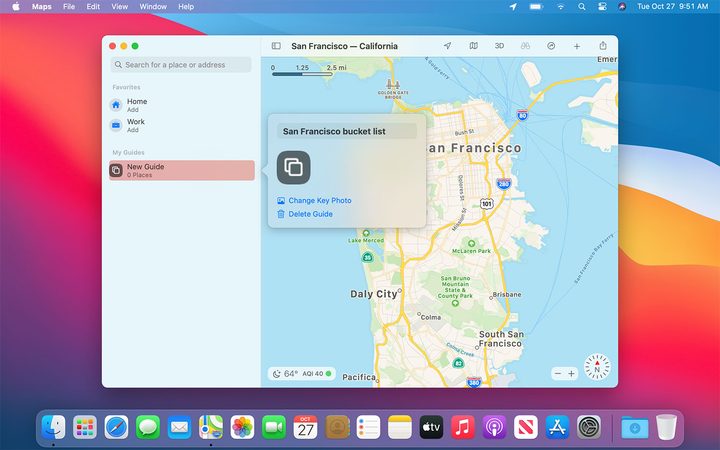Open the Maps menu in menu bar
Screen dimensions: 720x450
pos(42,6)
